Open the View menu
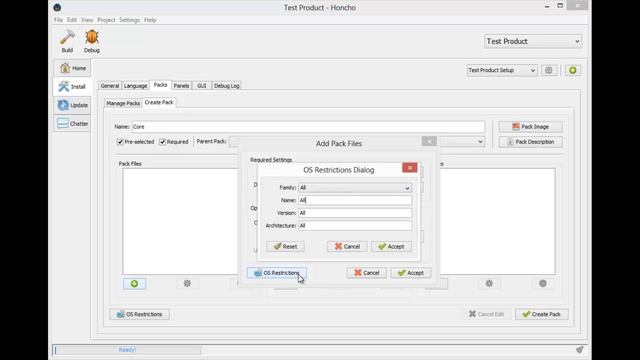The height and width of the screenshot is (360, 640). click(x=87, y=20)
